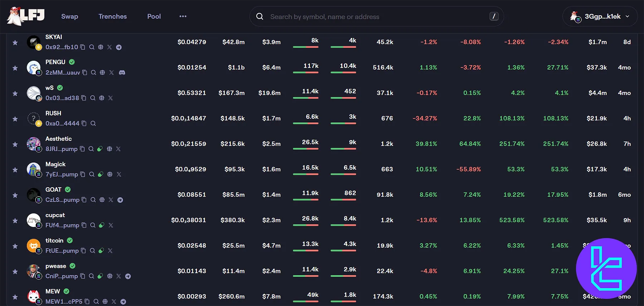644x306 pixels.
Task: Click the wS token avatar
Action: (34, 93)
